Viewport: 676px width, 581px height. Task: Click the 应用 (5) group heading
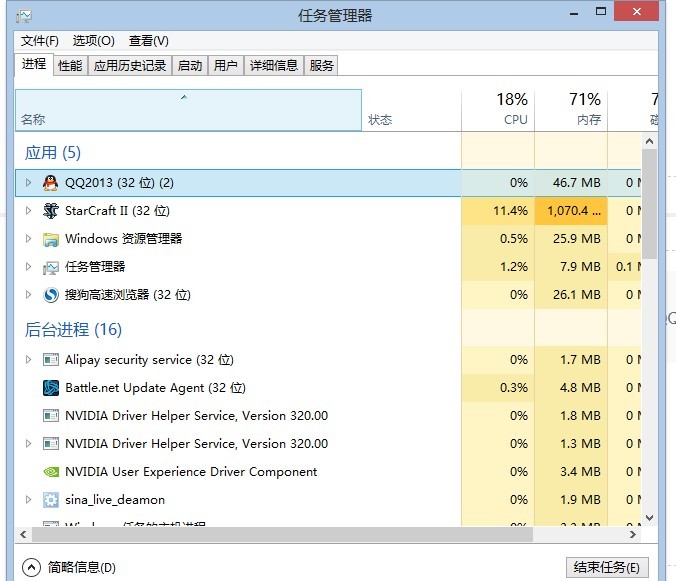tap(53, 153)
